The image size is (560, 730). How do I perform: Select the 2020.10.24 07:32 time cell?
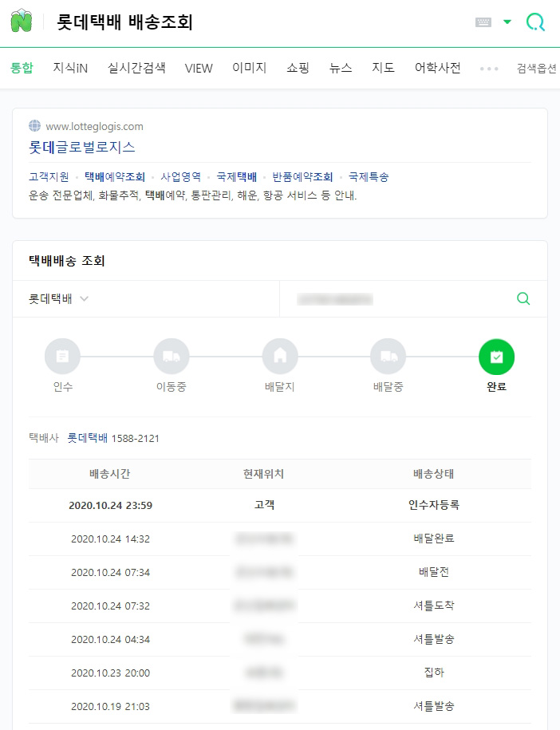tap(110, 606)
